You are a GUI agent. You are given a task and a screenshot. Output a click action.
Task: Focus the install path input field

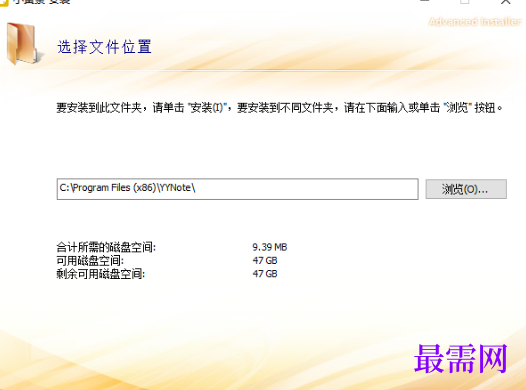[x=238, y=189]
